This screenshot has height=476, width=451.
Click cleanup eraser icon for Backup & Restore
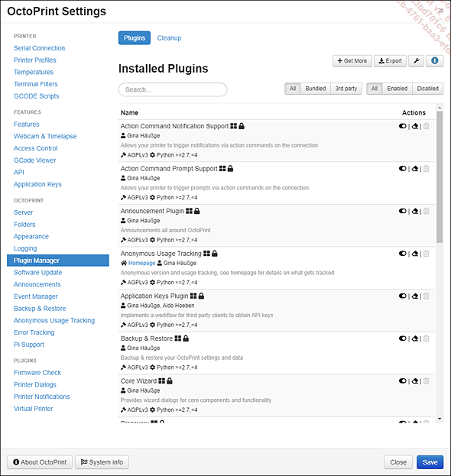tap(415, 338)
